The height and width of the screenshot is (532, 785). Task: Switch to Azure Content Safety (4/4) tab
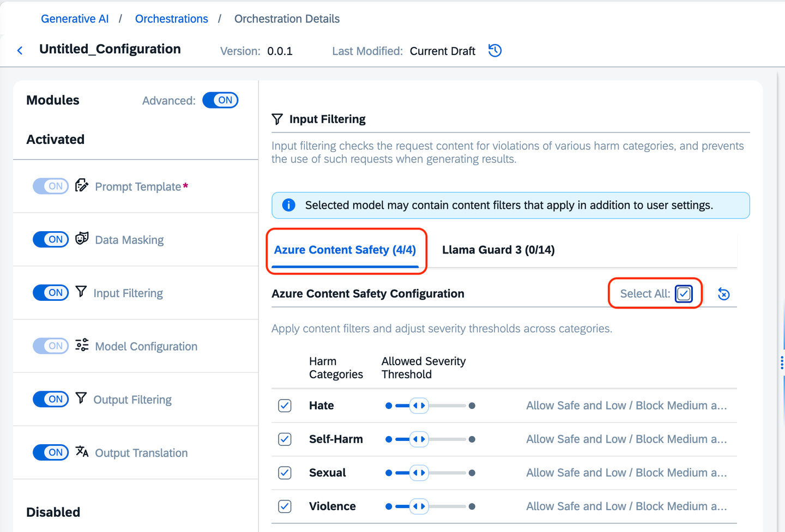pyautogui.click(x=345, y=250)
